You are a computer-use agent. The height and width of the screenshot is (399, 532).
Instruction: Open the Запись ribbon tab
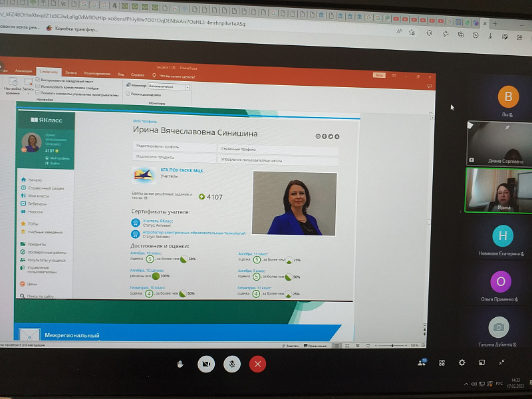pyautogui.click(x=71, y=72)
